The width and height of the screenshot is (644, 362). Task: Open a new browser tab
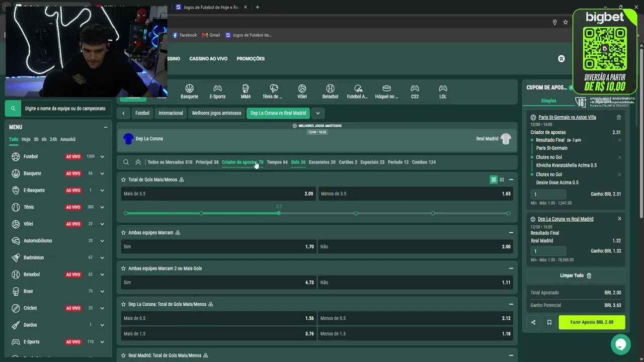coord(258,7)
